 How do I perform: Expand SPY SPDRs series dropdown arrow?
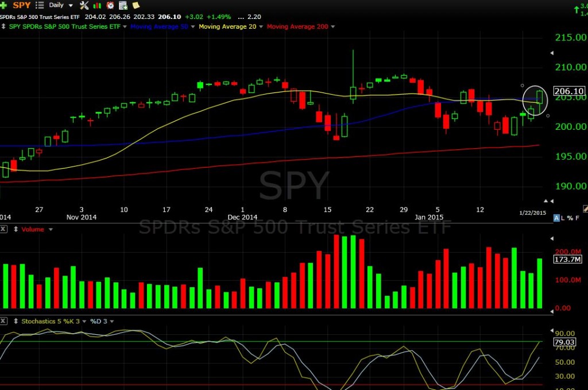tap(125, 26)
